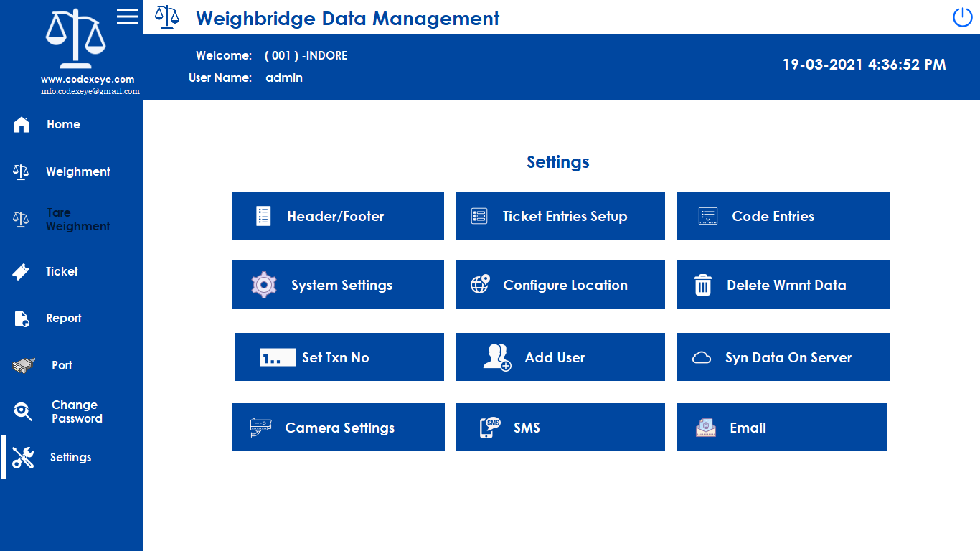Click the power logout icon

click(x=962, y=17)
